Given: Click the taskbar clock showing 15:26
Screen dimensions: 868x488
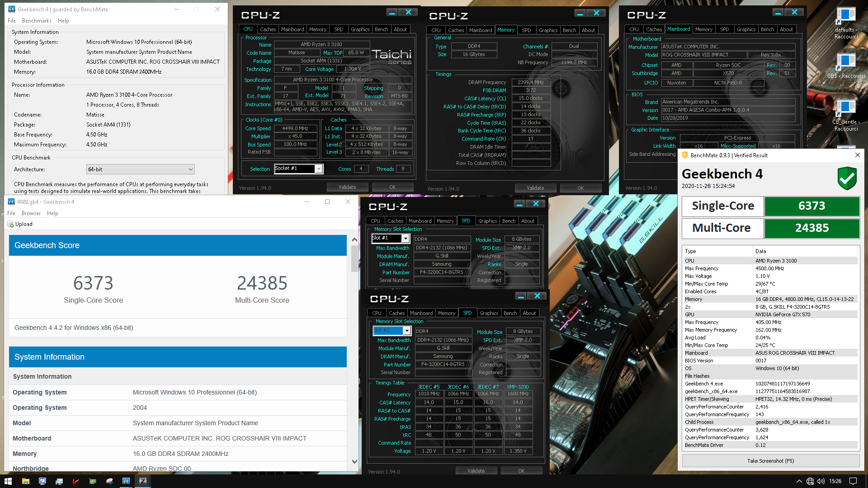Looking at the screenshot, I should point(835,481).
